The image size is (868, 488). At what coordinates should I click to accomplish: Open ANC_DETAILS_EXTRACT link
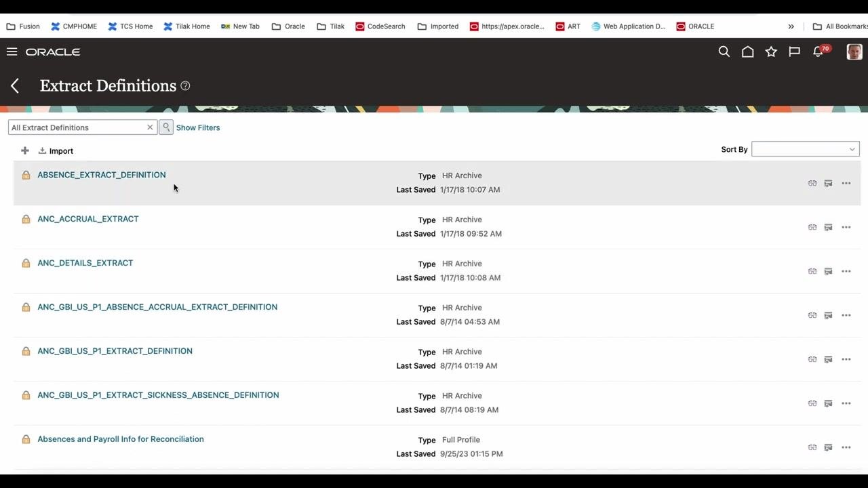coord(85,263)
